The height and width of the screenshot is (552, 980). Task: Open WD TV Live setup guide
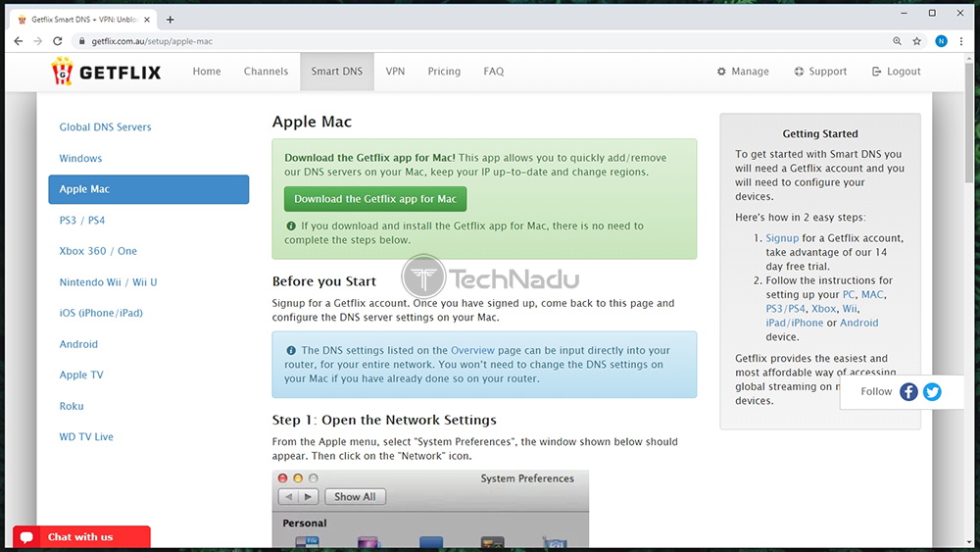pos(86,436)
